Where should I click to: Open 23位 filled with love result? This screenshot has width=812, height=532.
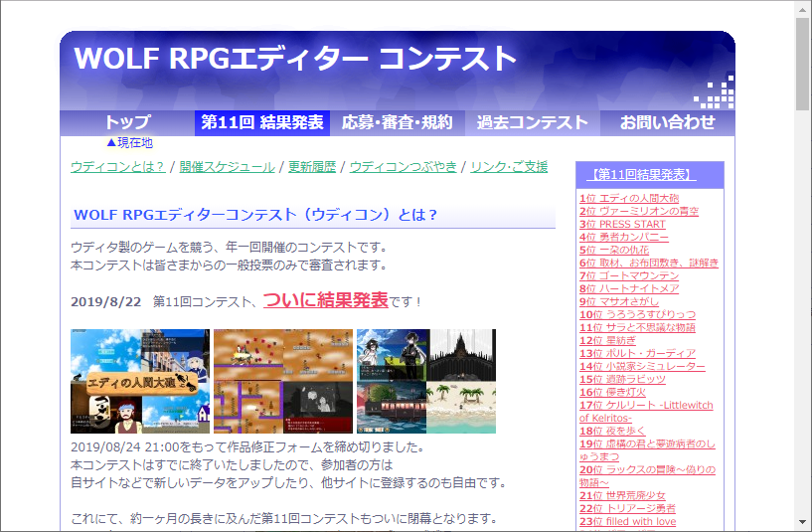628,522
